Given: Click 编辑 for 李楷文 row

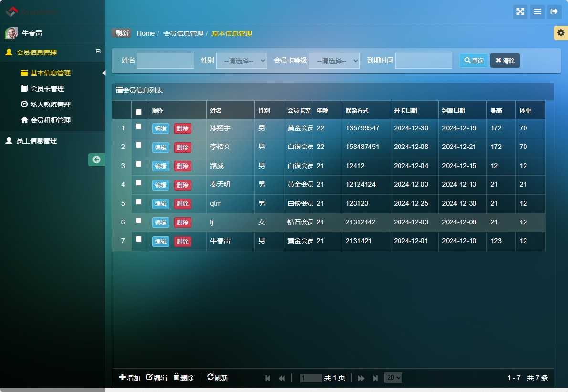Looking at the screenshot, I should coord(161,147).
